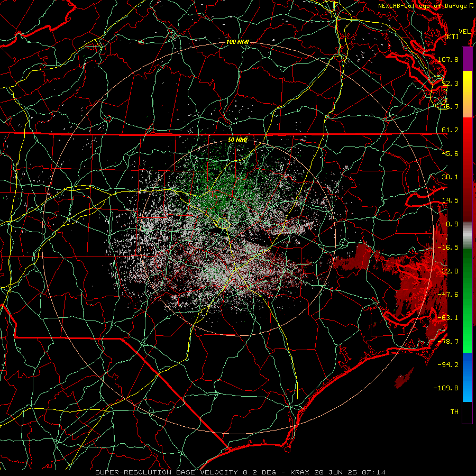The image size is (476, 476).
Task: Select the 14.5 scale value
Action: (x=450, y=200)
